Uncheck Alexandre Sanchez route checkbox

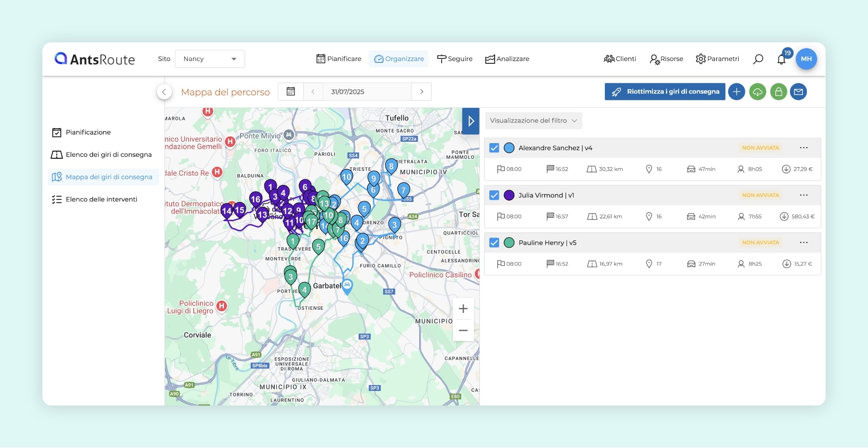(x=494, y=148)
